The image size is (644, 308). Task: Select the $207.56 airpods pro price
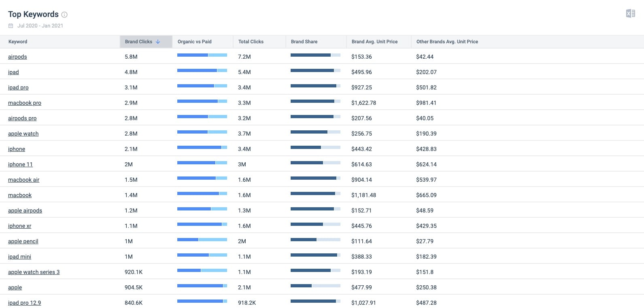tap(361, 118)
